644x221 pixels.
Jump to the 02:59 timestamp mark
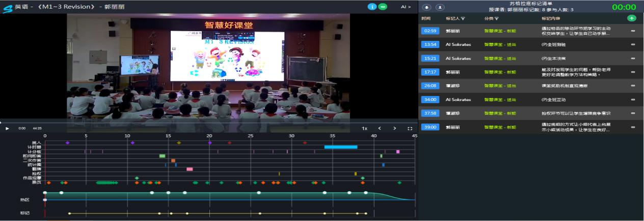[x=428, y=31]
